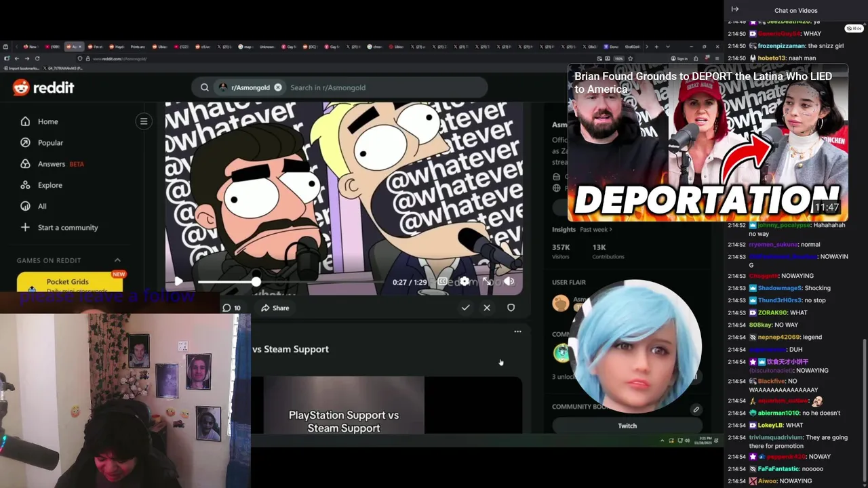Click FaFaFantastic's chat username
The width and height of the screenshot is (868, 488).
click(x=778, y=469)
